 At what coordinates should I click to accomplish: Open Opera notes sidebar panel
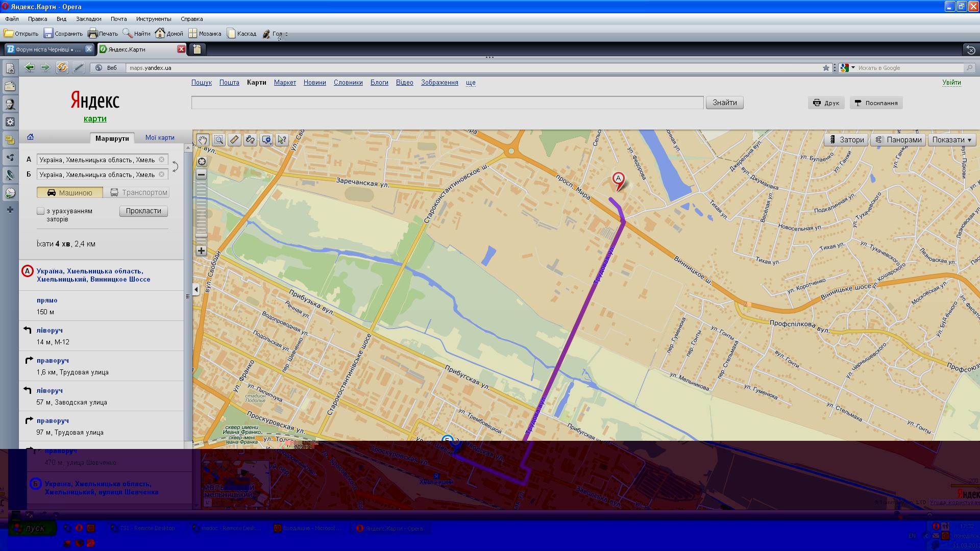[x=10, y=140]
